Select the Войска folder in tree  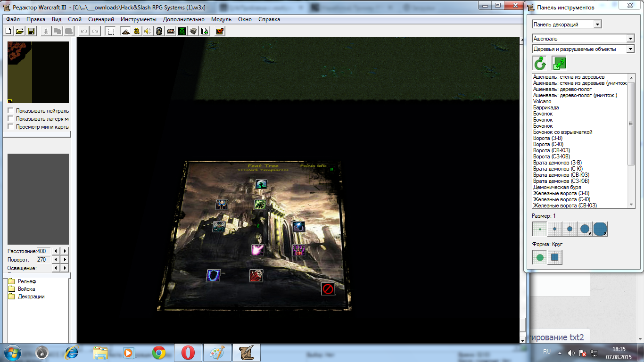tap(26, 289)
